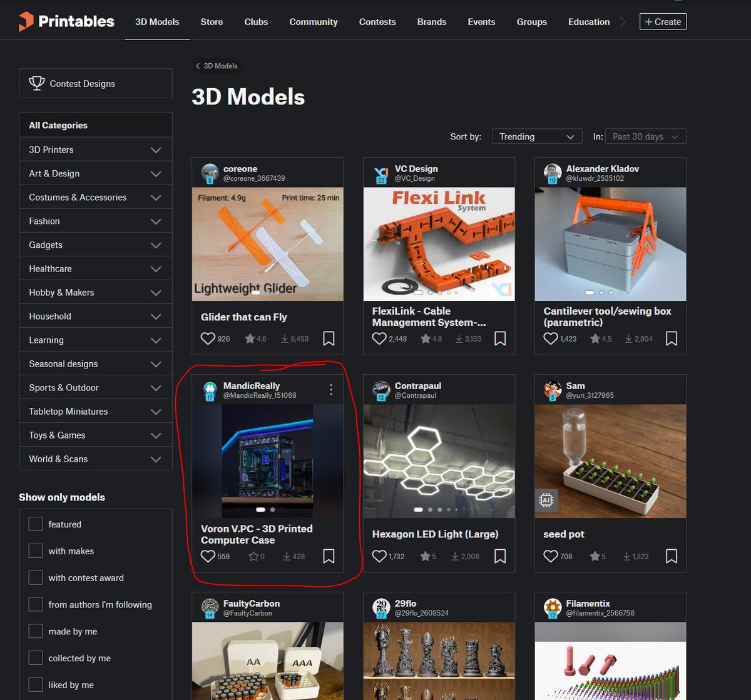Viewport: 751px width, 700px height.
Task: Like the FlexiLink Cable Management model
Action: pyautogui.click(x=379, y=338)
